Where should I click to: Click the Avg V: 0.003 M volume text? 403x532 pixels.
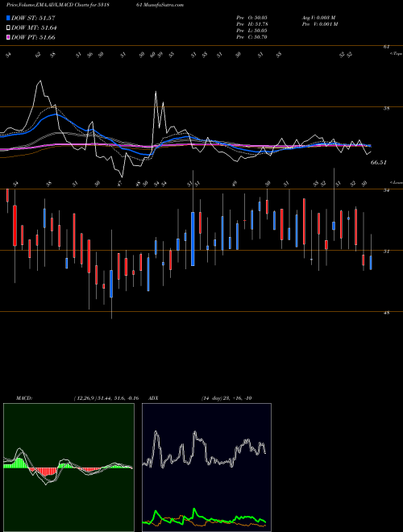[318, 17]
